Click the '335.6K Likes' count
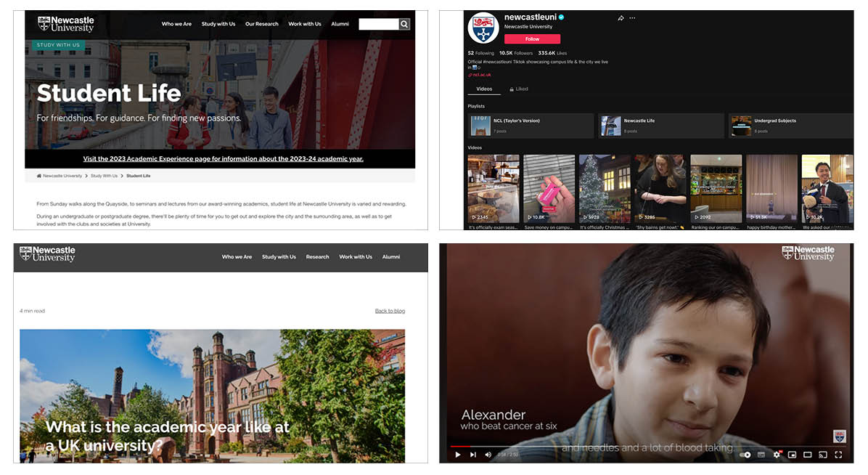868x475 pixels. point(552,53)
